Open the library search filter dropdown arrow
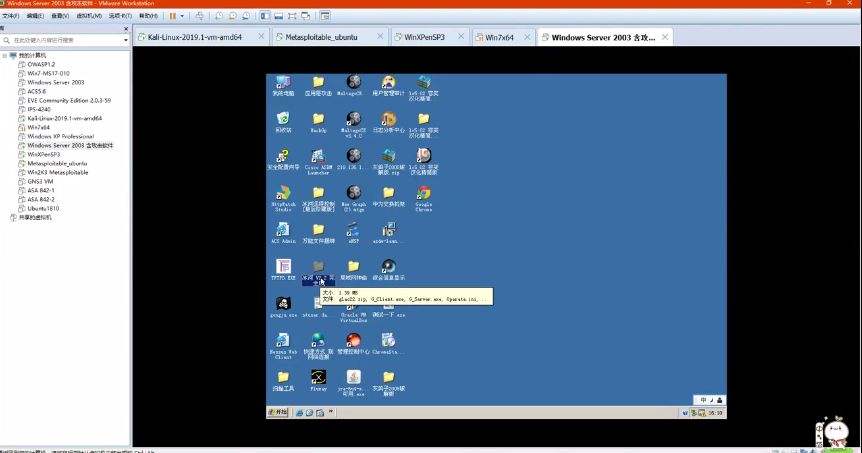The image size is (862, 453). 126,40
